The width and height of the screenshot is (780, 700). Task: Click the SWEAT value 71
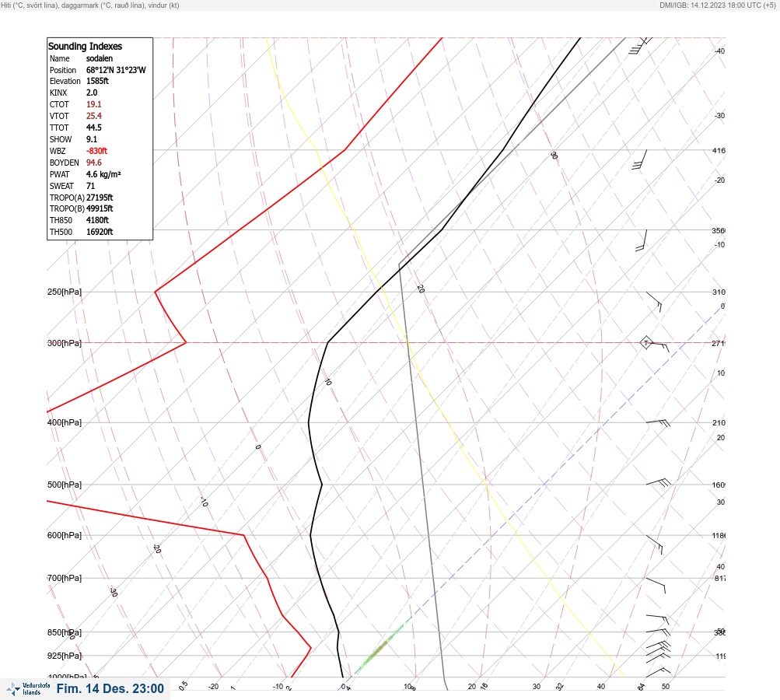(90, 186)
